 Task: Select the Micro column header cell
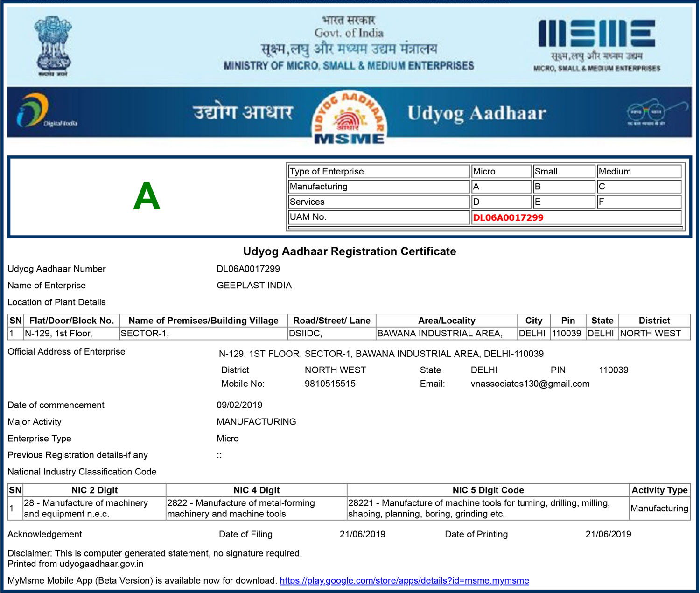[501, 171]
